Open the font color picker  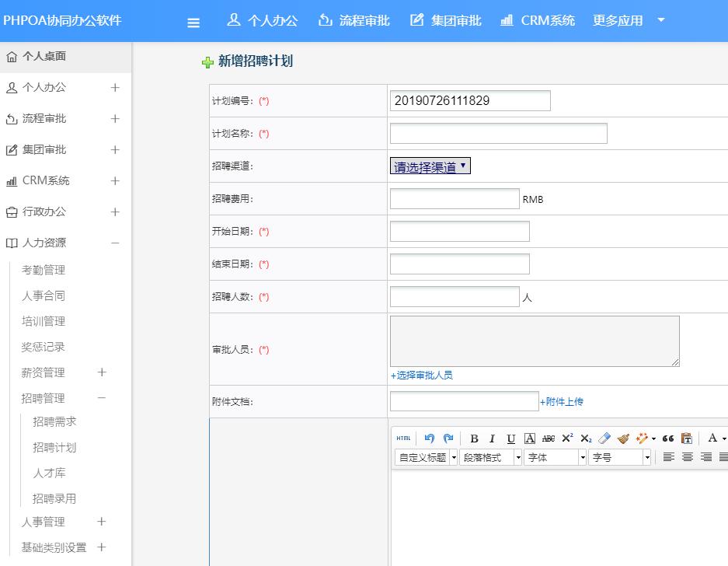tap(713, 438)
